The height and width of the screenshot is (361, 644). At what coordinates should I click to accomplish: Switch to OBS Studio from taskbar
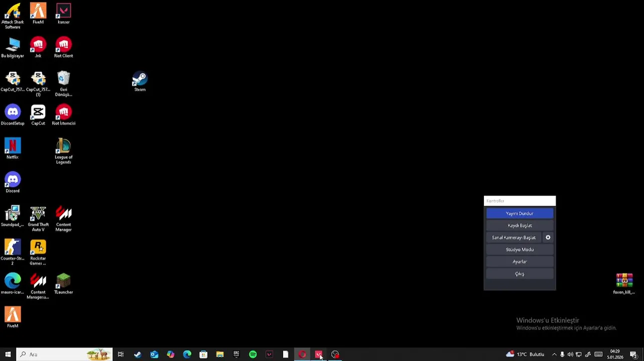[x=335, y=354]
